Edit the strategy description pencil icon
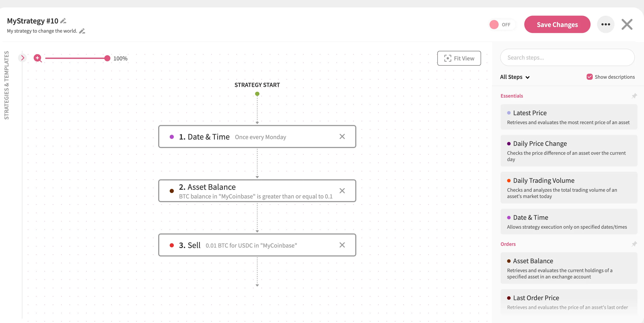The width and height of the screenshot is (644, 323). click(x=82, y=31)
